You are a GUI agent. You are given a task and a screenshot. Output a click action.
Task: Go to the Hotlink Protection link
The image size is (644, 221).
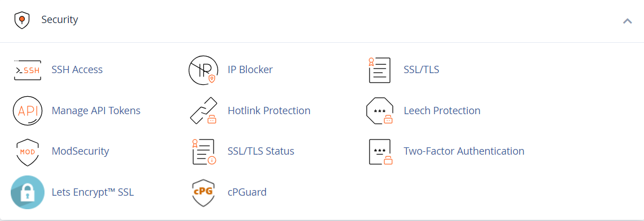coord(269,111)
